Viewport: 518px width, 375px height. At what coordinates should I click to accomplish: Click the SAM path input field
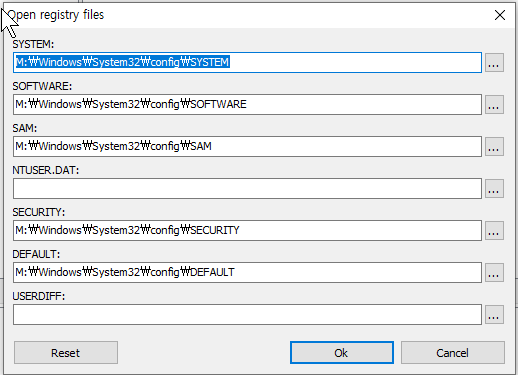pos(247,146)
